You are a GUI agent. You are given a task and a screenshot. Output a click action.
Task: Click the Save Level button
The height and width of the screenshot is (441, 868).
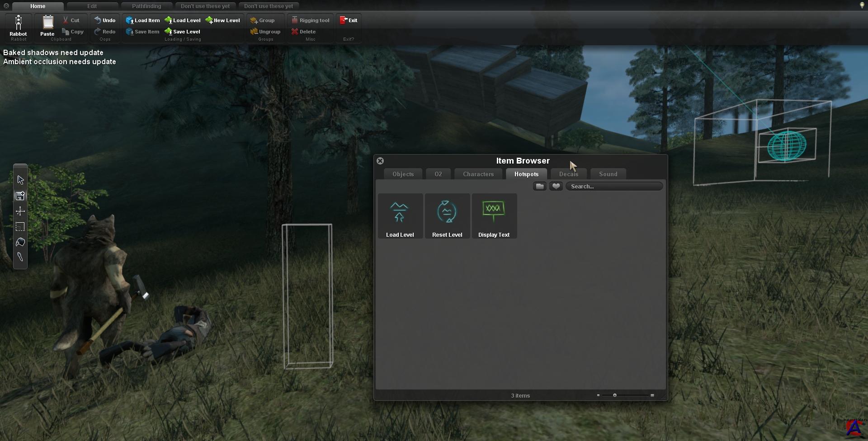point(183,32)
